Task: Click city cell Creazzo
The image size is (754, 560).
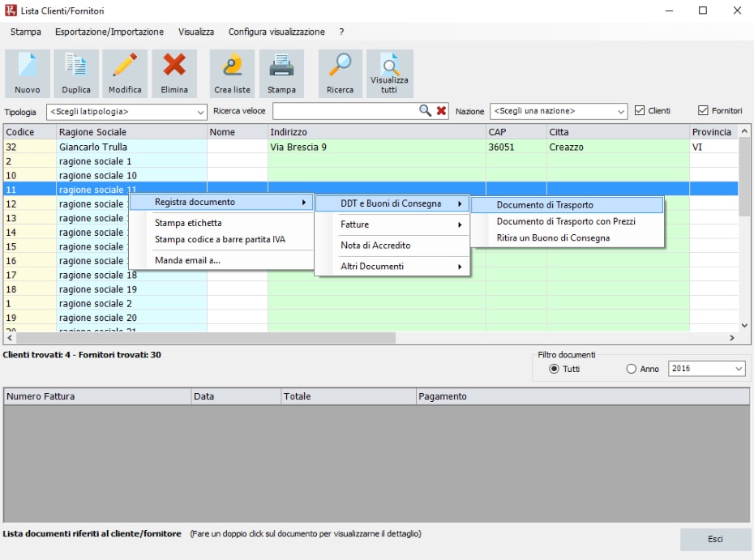Action: point(618,147)
